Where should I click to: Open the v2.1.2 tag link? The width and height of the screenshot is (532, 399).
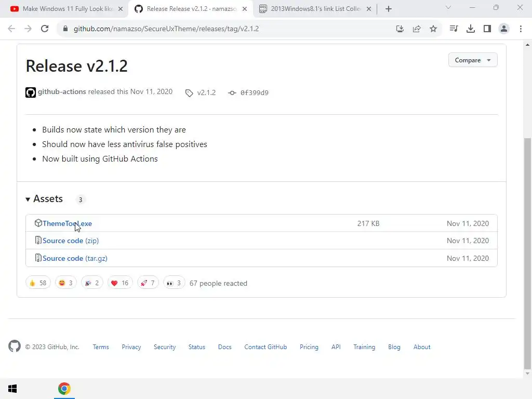pyautogui.click(x=206, y=92)
